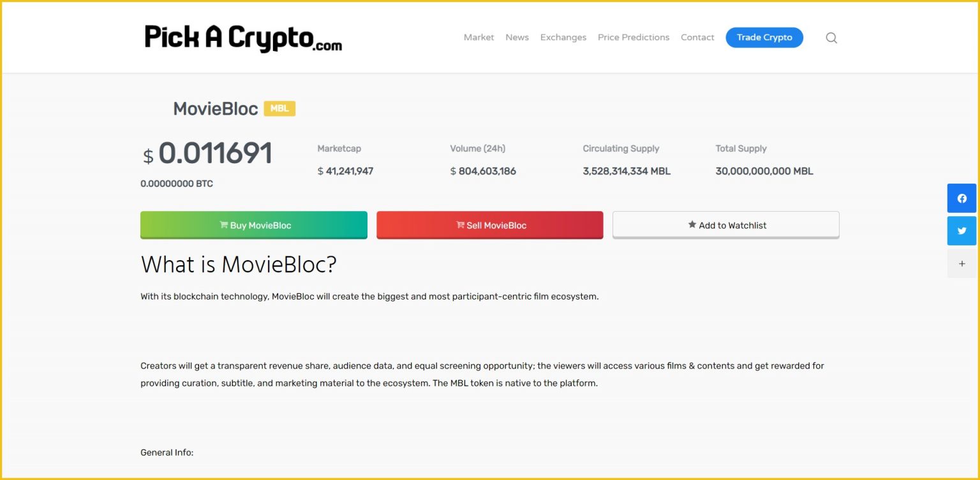Open Exchanges in navigation
The width and height of the screenshot is (980, 480).
pyautogui.click(x=563, y=38)
